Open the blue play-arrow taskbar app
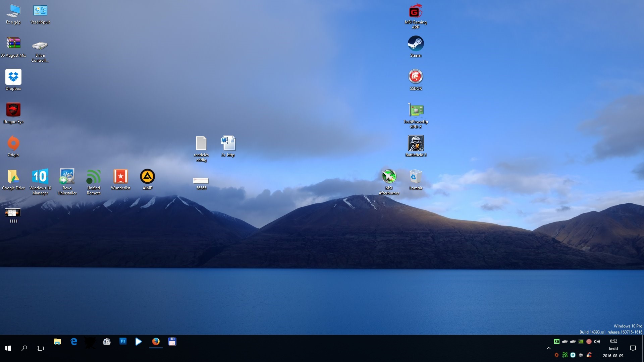 139,342
